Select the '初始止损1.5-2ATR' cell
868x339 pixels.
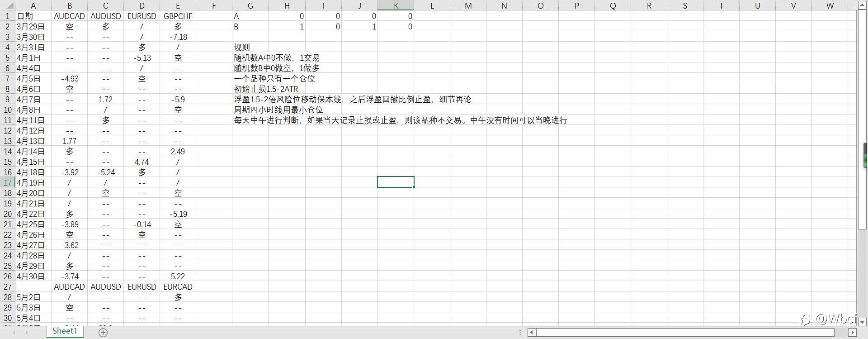[x=266, y=89]
